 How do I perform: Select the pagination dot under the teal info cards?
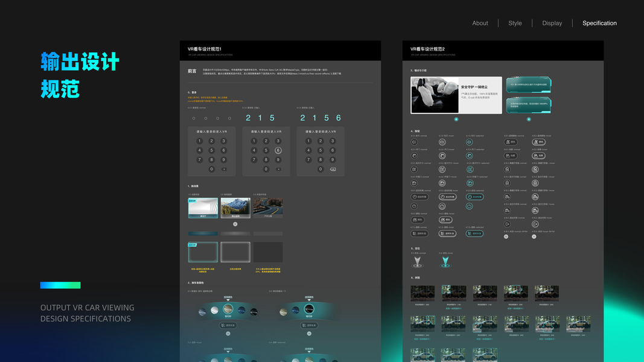point(529,119)
